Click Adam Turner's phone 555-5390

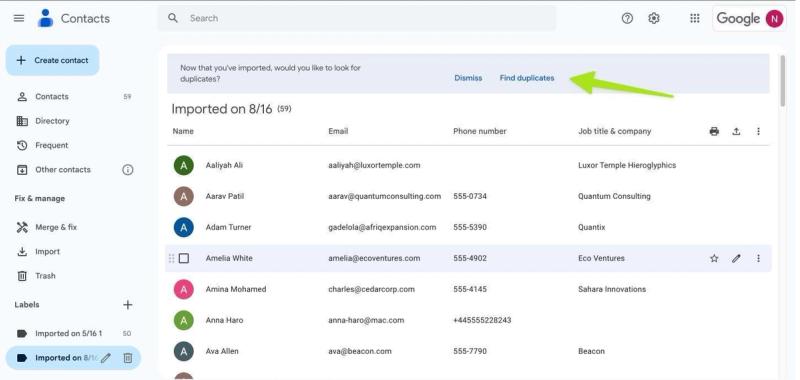tap(469, 227)
